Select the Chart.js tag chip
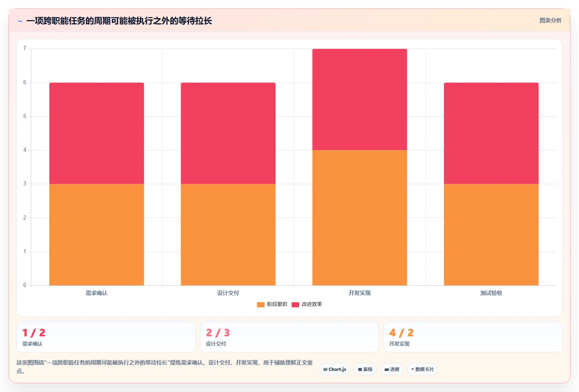Image resolution: width=579 pixels, height=392 pixels. tap(335, 369)
